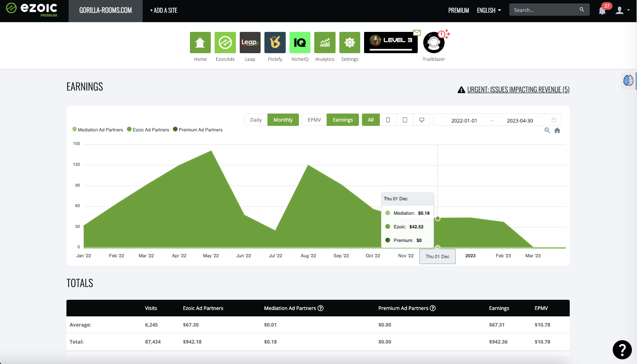The height and width of the screenshot is (364, 637).
Task: Open the EzoicAds icon
Action: (x=225, y=43)
